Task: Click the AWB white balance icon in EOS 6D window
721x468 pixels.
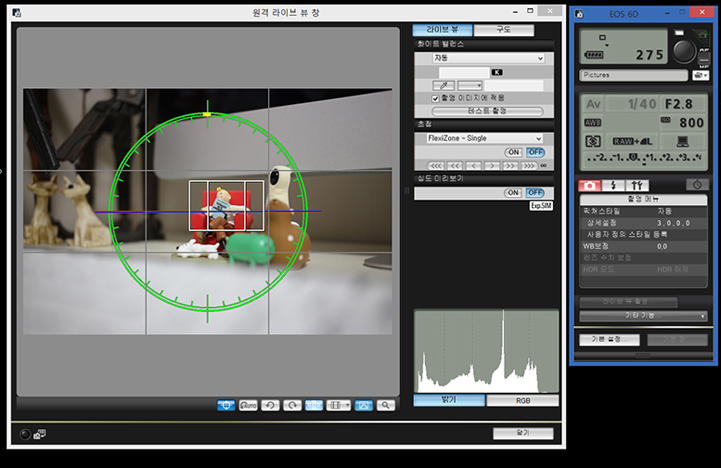Action: (x=592, y=122)
